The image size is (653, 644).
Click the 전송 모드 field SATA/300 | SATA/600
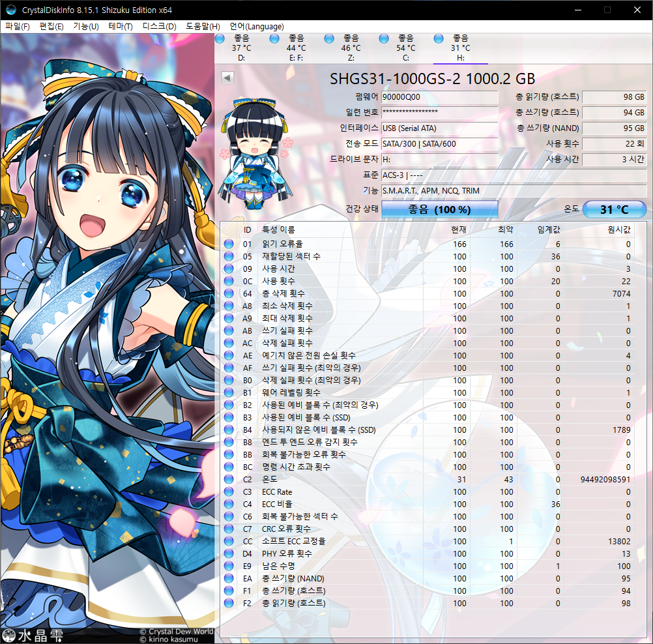439,143
